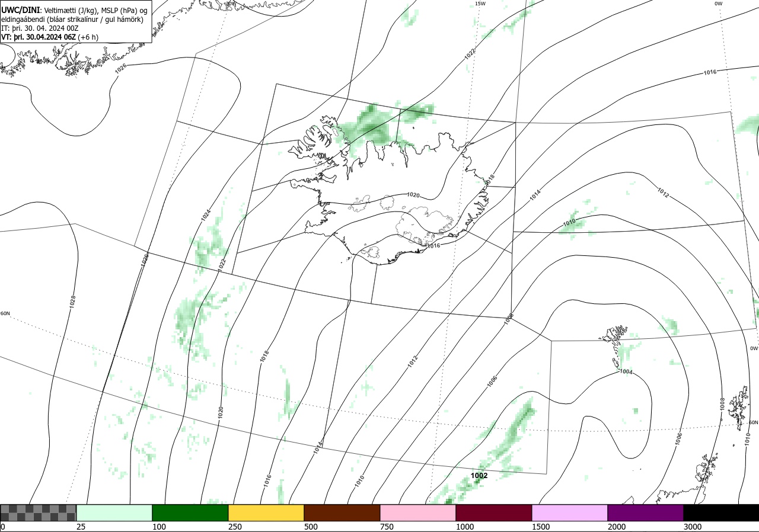Click the yellow 250–500 legend swatch

coord(266,512)
